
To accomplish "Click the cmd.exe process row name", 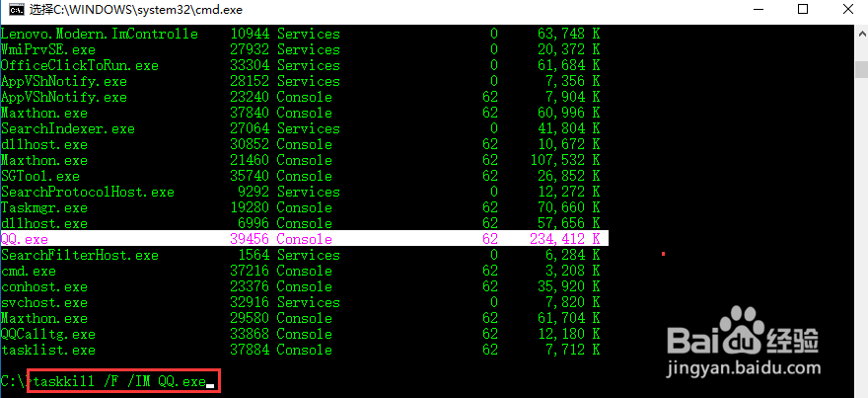I will [x=29, y=271].
